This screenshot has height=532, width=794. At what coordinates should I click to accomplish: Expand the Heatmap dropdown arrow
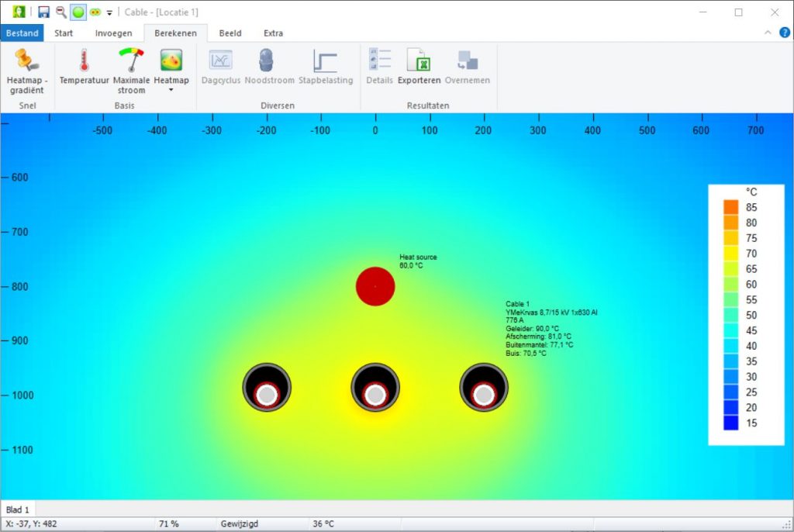click(x=171, y=90)
